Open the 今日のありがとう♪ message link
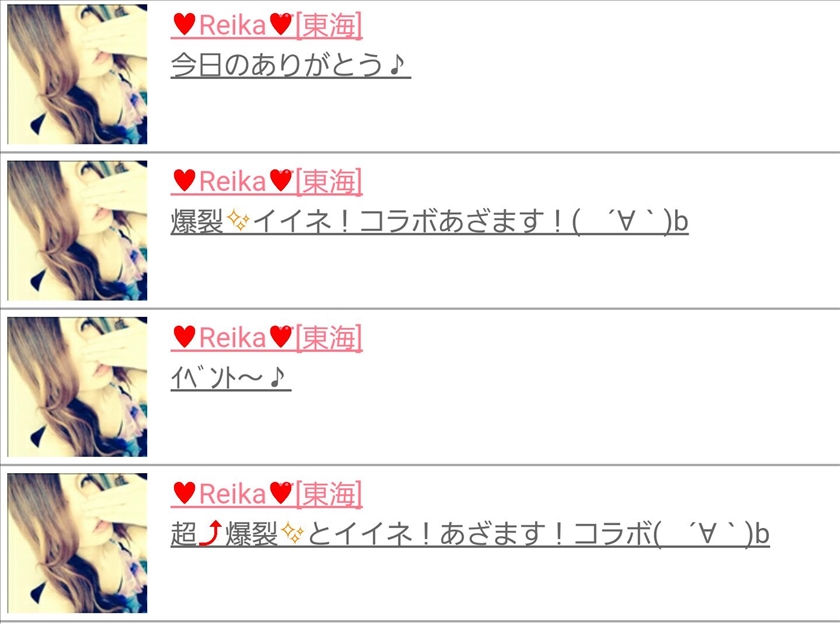 click(x=290, y=65)
